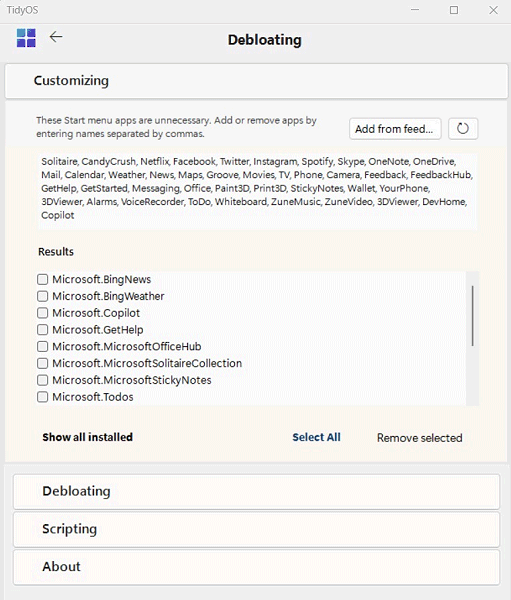Tick the Microsoft.MicrosoftStickyNotes checkbox
Image resolution: width=511 pixels, height=600 pixels.
coord(42,380)
